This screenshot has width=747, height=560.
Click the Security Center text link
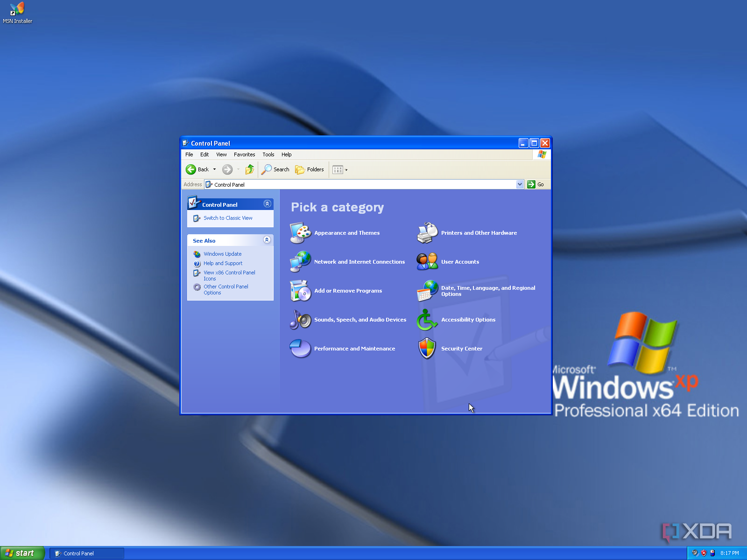click(x=462, y=349)
